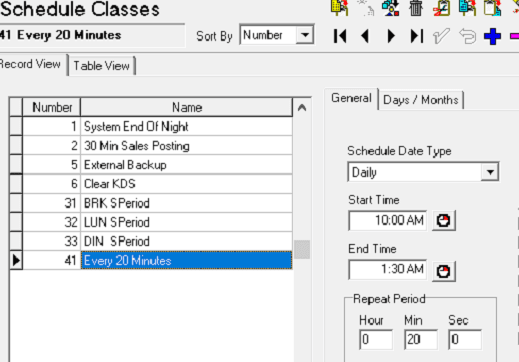
Task: Click the number 41 cell
Action: coord(52,260)
